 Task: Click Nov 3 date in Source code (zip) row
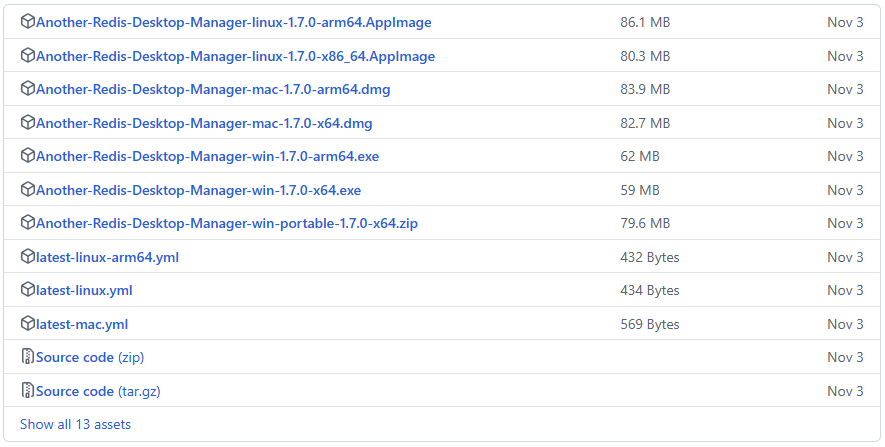click(x=845, y=357)
